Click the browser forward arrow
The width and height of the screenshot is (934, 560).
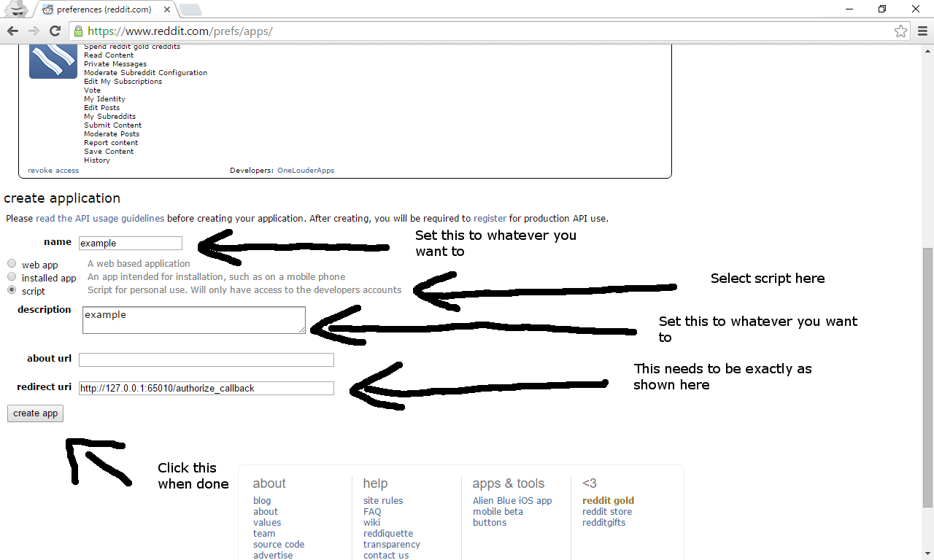tap(34, 31)
